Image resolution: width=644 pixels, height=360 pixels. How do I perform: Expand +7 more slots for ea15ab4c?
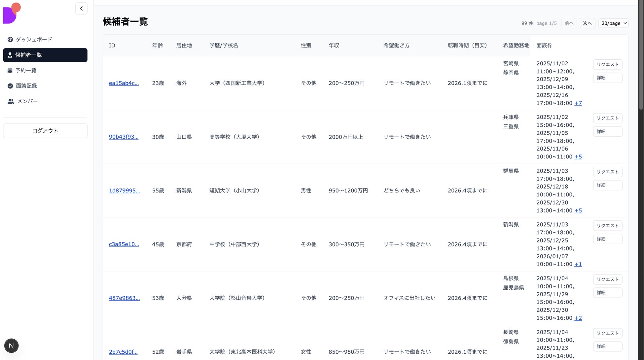tap(578, 103)
